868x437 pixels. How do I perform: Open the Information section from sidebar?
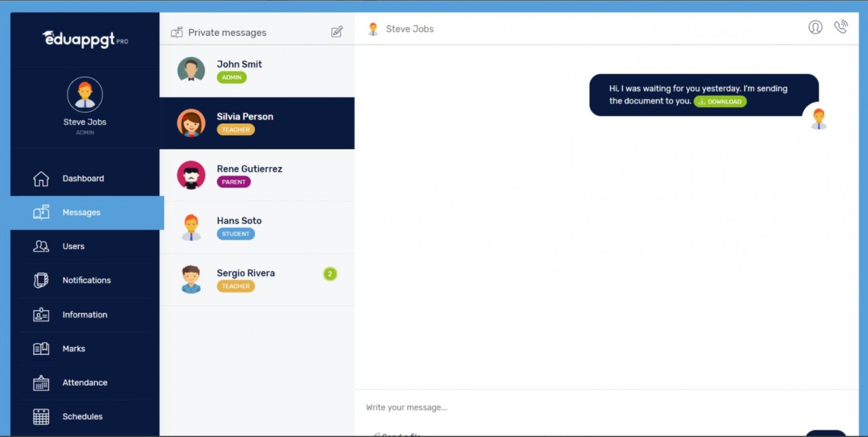click(85, 314)
